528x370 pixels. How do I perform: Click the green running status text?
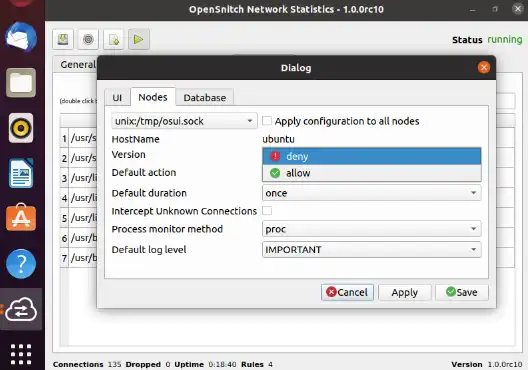click(x=505, y=40)
